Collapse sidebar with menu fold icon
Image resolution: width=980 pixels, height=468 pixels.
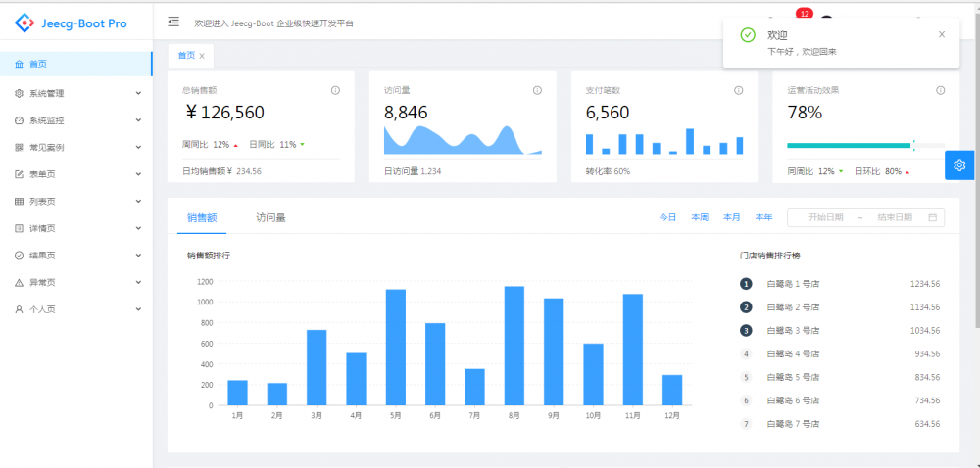click(173, 23)
